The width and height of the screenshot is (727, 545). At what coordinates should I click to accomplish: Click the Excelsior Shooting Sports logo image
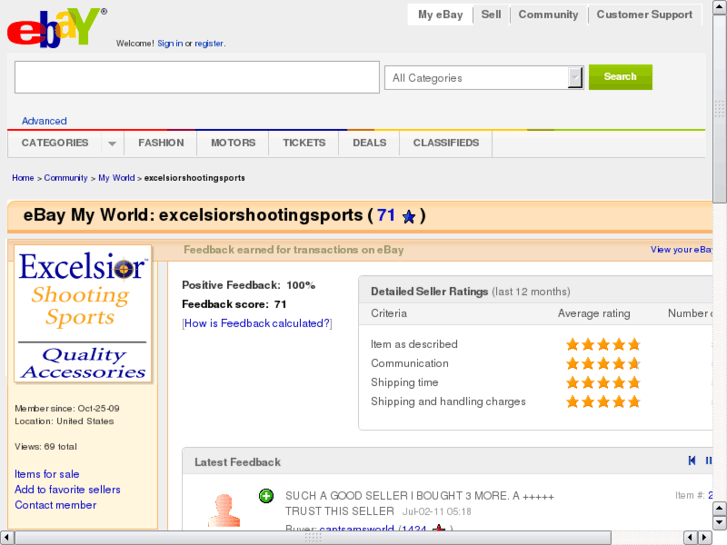(x=83, y=314)
